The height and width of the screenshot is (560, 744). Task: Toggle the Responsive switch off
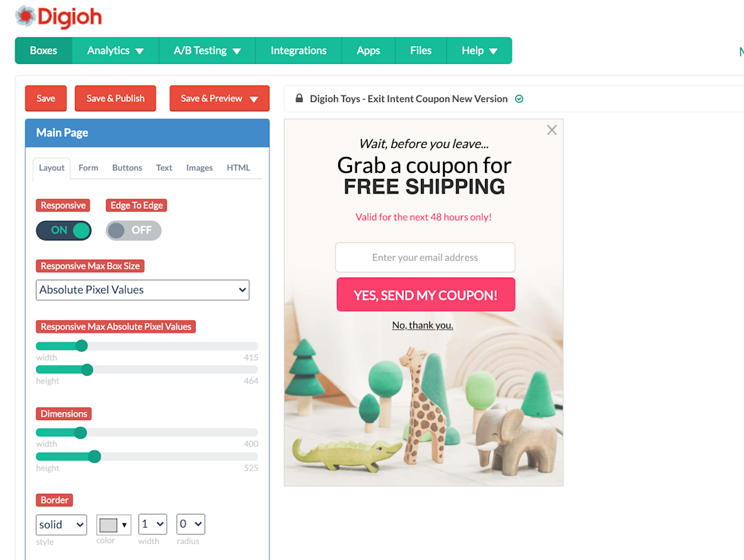pos(63,231)
